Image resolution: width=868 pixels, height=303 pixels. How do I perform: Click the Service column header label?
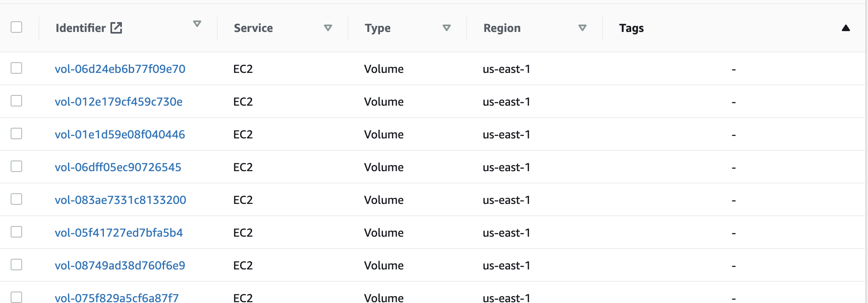click(x=253, y=28)
